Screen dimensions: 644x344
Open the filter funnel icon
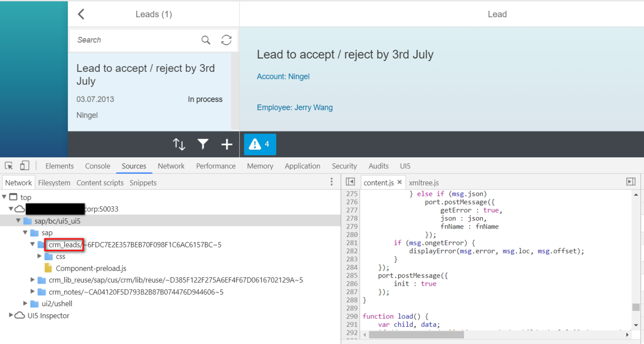[203, 144]
